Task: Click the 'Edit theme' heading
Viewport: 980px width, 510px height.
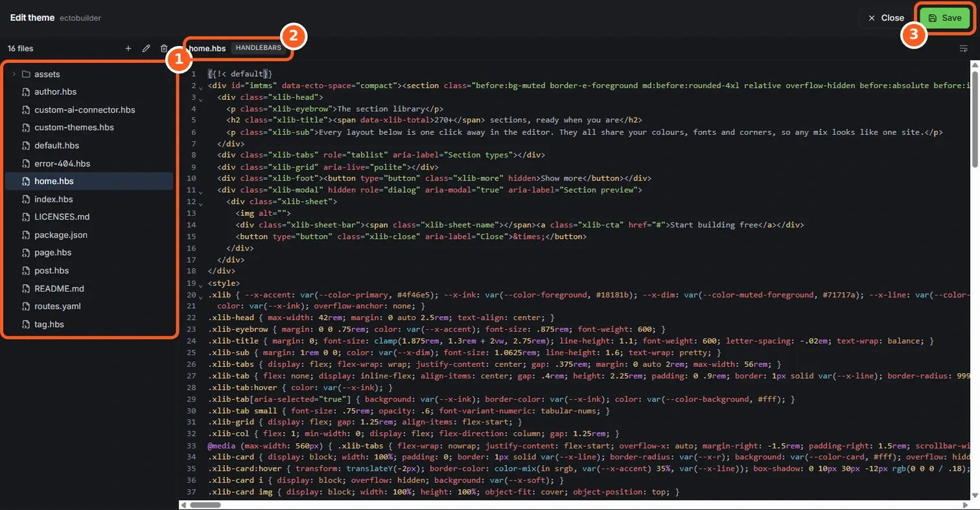Action: 32,17
